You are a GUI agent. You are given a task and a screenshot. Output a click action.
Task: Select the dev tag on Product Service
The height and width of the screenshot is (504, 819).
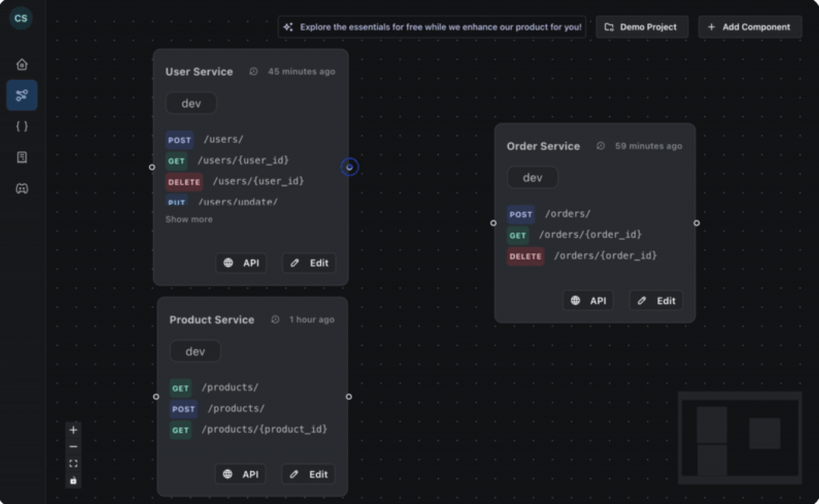tap(195, 351)
